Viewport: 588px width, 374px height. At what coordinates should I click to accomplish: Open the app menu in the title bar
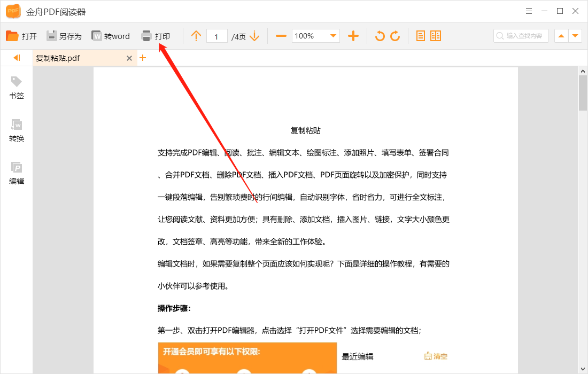(x=529, y=11)
